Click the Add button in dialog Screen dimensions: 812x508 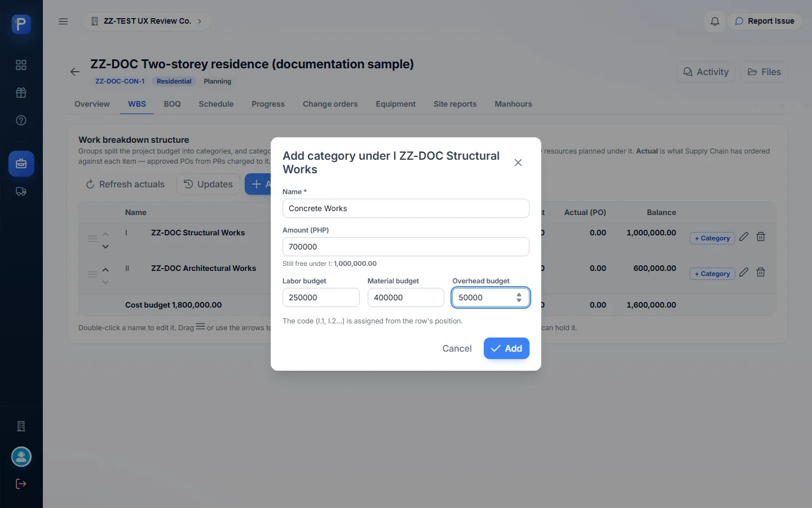tap(506, 348)
